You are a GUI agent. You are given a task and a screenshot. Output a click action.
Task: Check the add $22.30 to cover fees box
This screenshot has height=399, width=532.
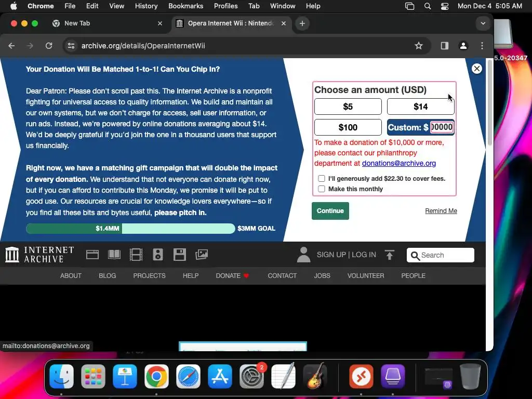322,179
